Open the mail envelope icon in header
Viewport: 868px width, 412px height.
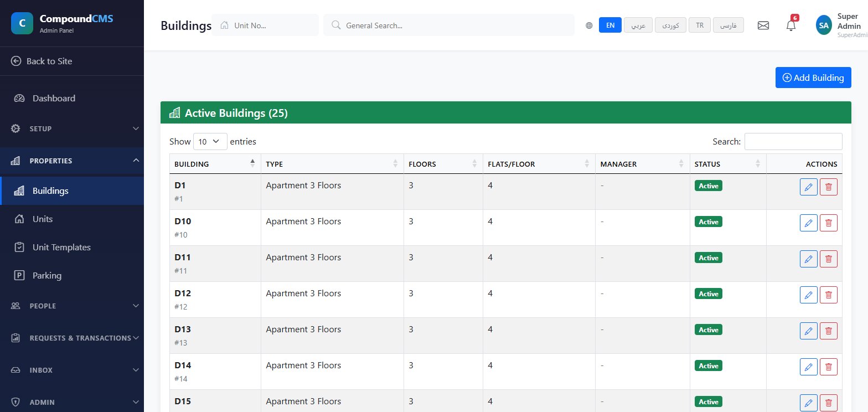[x=763, y=25]
